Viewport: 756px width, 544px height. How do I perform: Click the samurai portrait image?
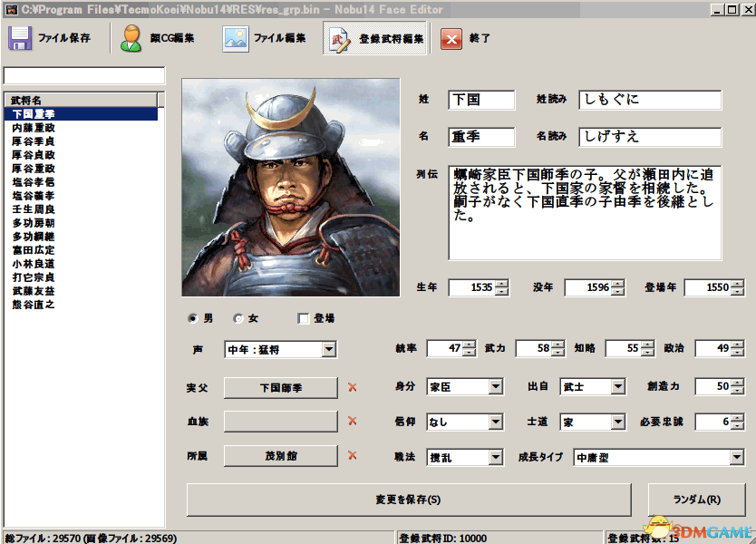pyautogui.click(x=291, y=188)
